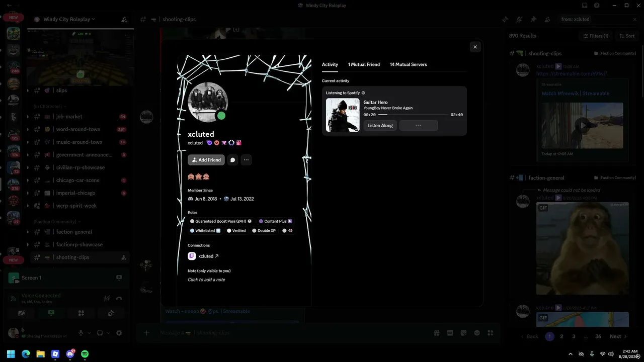Toggle screen sharing in voice controls
This screenshot has height=362, width=644.
click(x=51, y=313)
